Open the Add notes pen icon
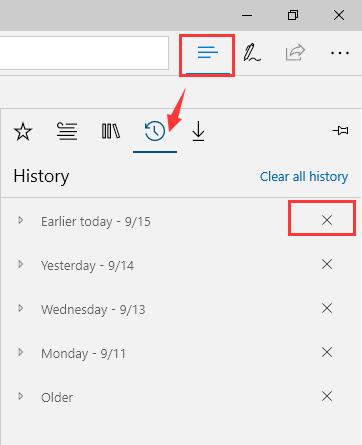362x445 pixels. [252, 53]
